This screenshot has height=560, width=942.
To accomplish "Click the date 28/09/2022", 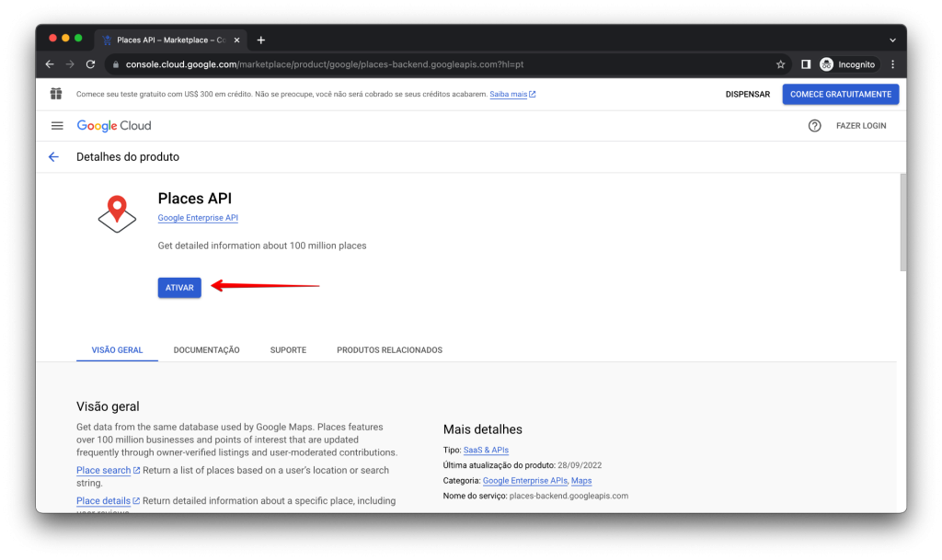I will (x=580, y=465).
